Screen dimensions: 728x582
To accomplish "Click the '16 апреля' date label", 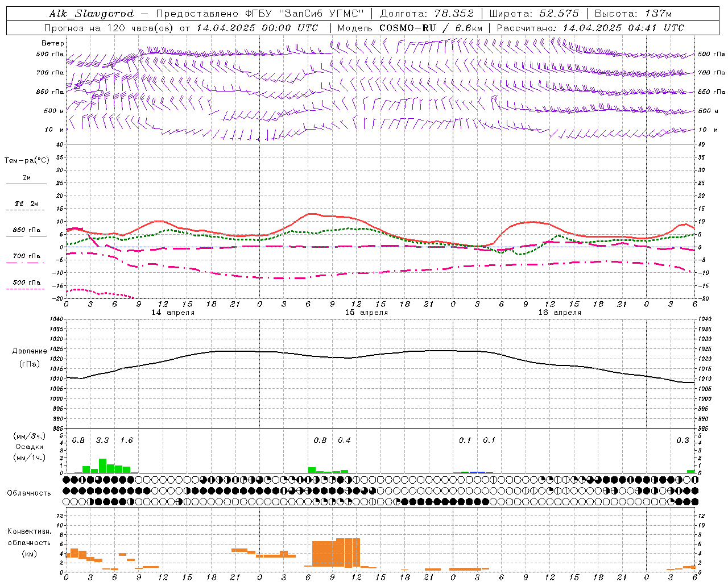I will click(x=560, y=313).
